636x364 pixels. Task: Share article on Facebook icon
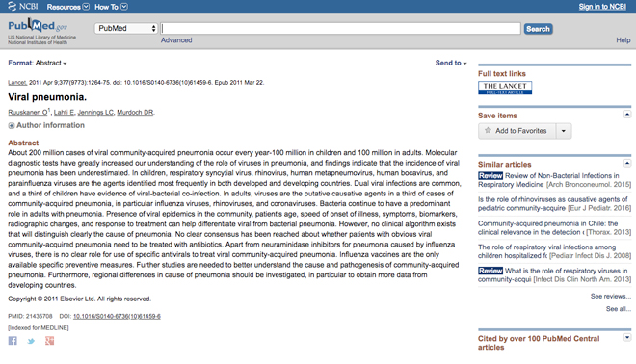coord(13,341)
